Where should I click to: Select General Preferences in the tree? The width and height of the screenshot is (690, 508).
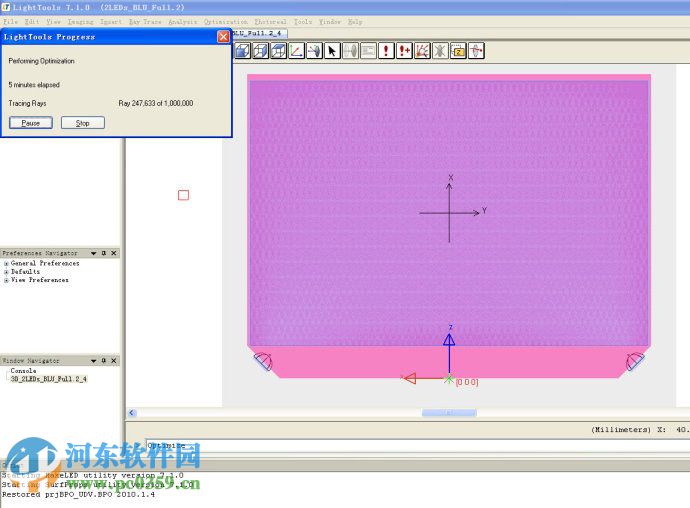click(x=45, y=263)
